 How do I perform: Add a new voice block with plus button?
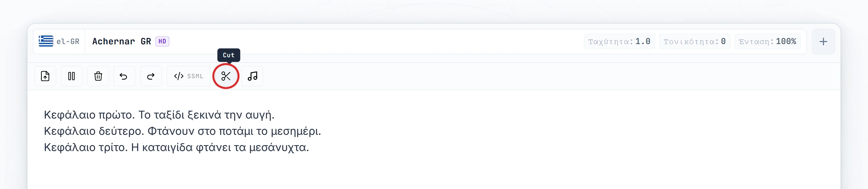(x=823, y=42)
